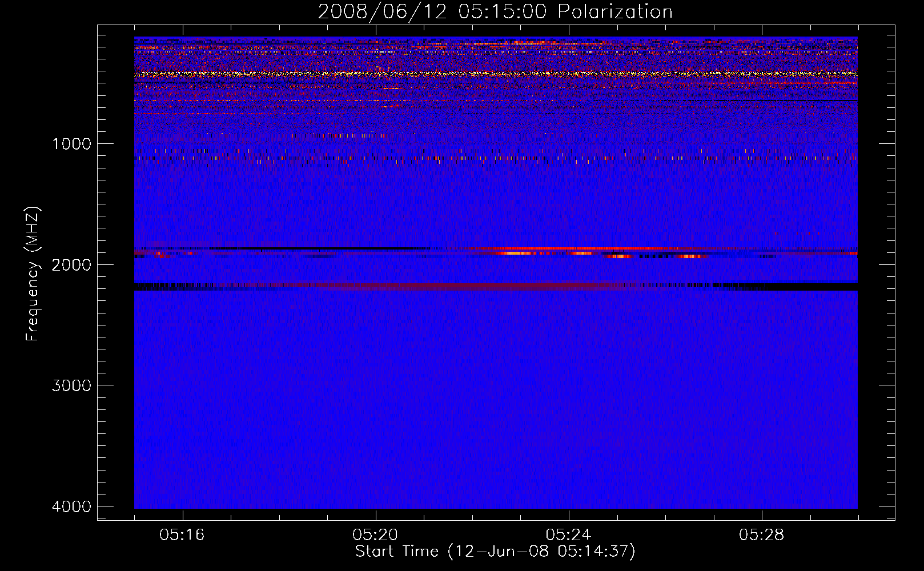Click the 05:28 time tick label
The width and height of the screenshot is (924, 571).
tap(761, 535)
